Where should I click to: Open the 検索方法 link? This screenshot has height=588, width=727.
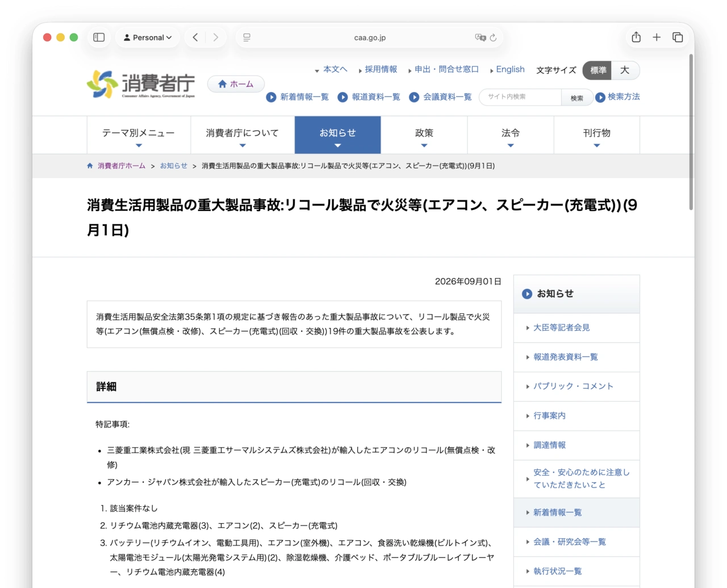click(x=624, y=97)
